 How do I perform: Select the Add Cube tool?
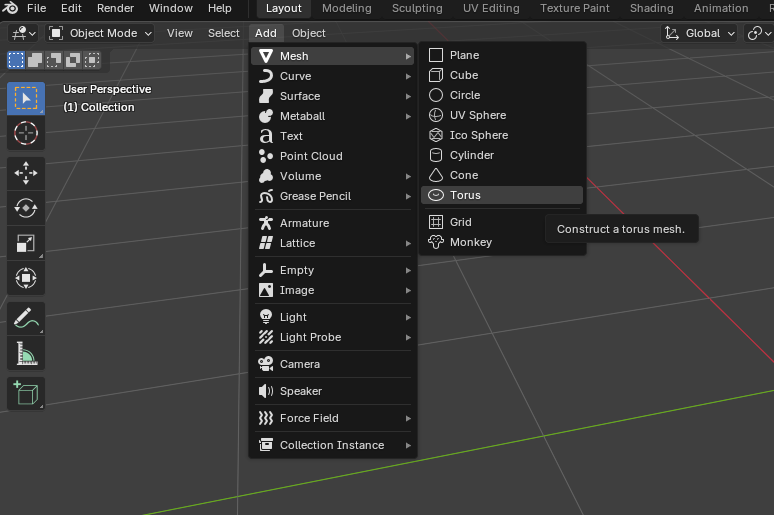(x=26, y=394)
